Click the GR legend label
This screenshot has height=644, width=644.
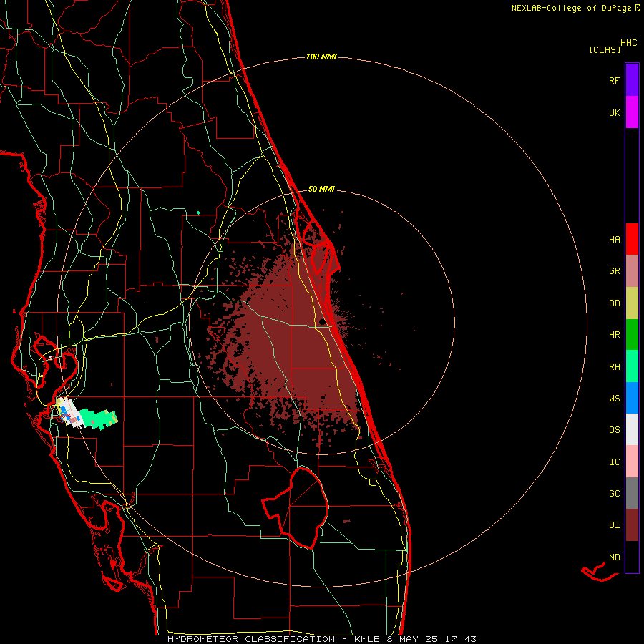point(614,271)
